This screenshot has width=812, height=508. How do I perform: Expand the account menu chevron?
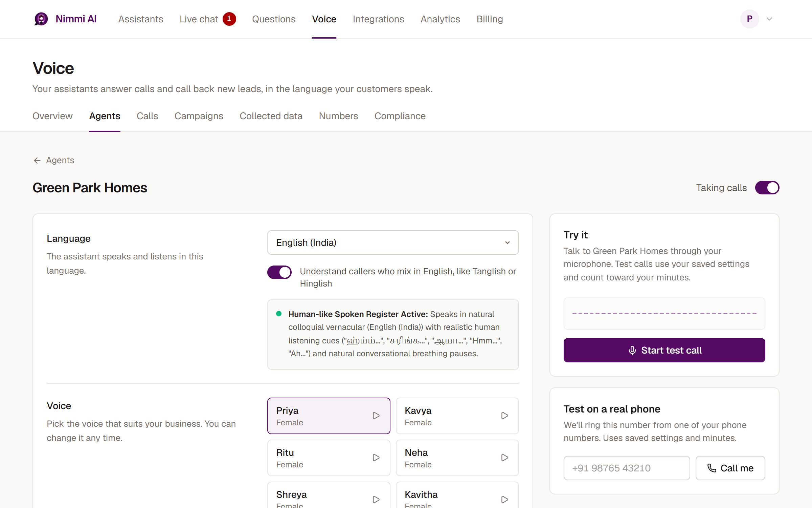pyautogui.click(x=769, y=19)
